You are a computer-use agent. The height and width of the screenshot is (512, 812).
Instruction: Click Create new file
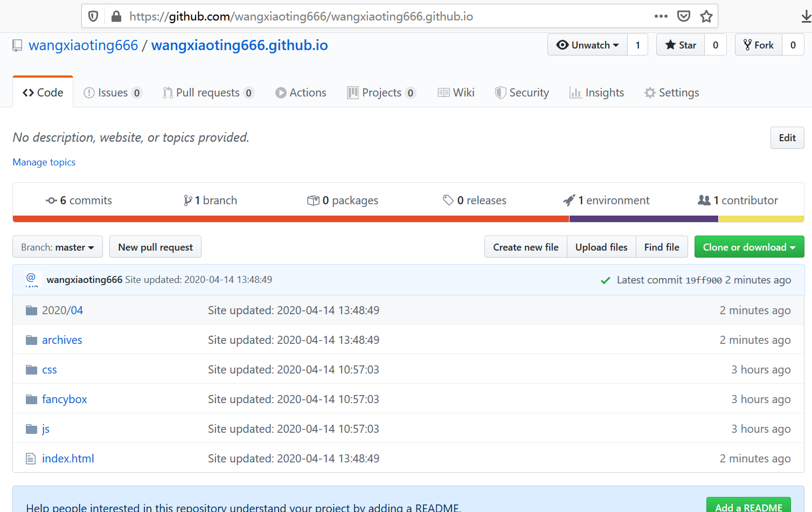526,247
